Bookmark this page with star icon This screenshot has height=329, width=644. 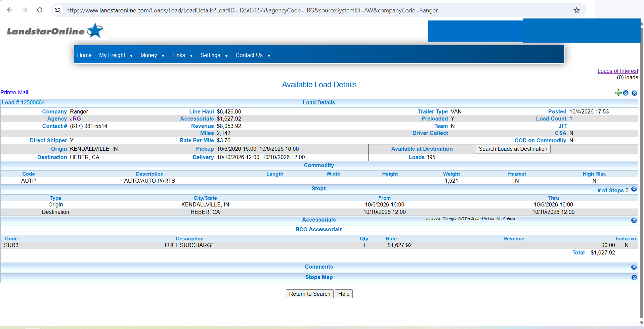pyautogui.click(x=576, y=10)
